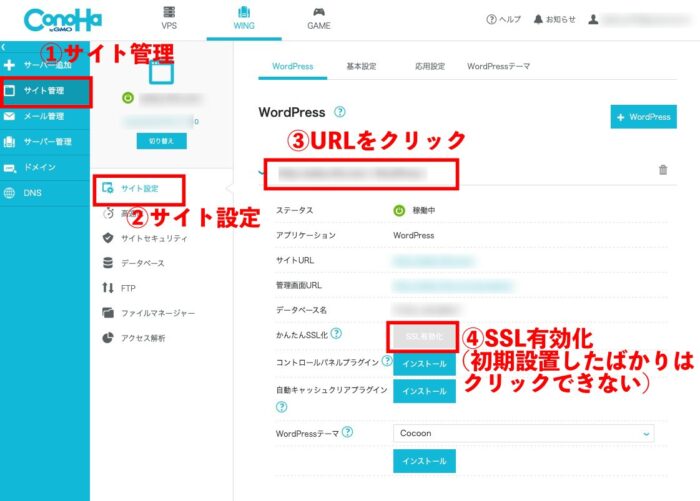
Task: Open the blurred 管理画面URL link
Action: (453, 286)
